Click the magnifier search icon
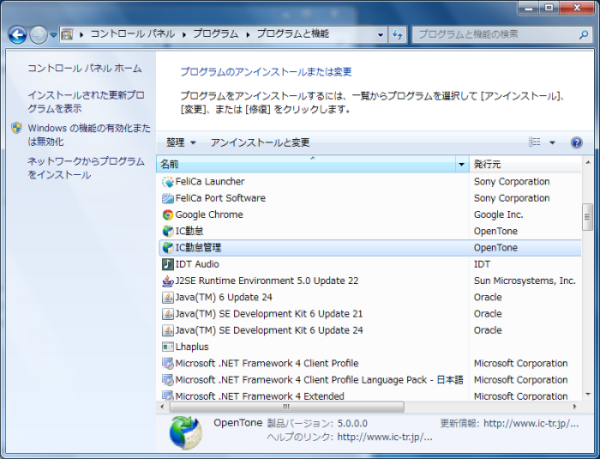The image size is (600, 459). coord(584,35)
